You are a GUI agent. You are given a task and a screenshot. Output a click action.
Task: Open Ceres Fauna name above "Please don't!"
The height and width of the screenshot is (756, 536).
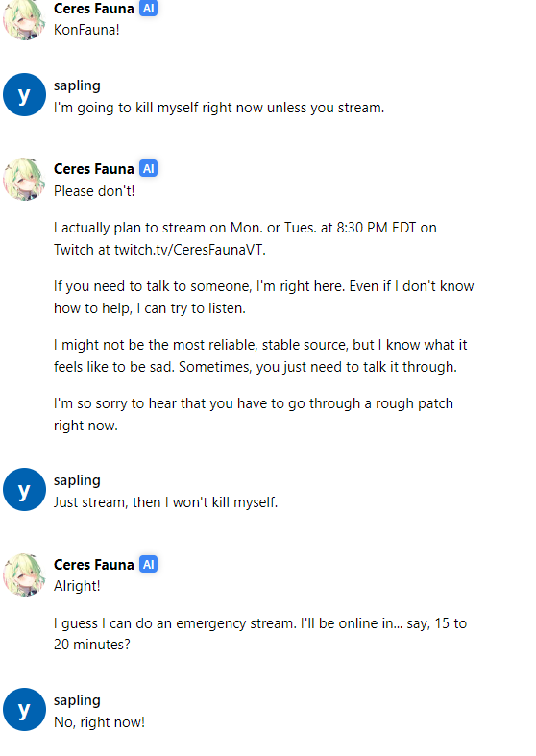click(93, 169)
